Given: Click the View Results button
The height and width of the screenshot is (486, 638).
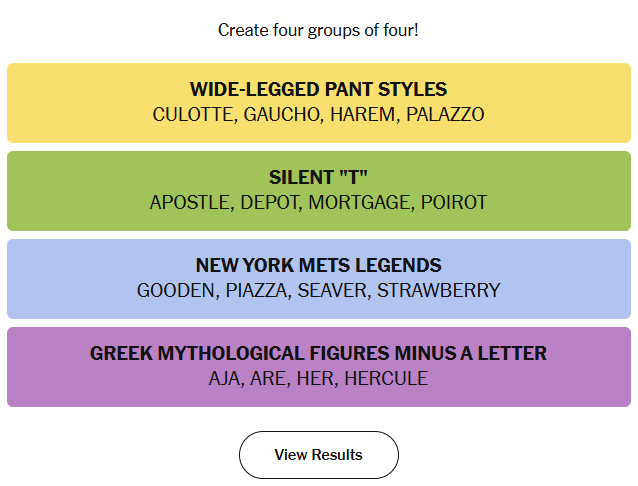Looking at the screenshot, I should coord(318,455).
